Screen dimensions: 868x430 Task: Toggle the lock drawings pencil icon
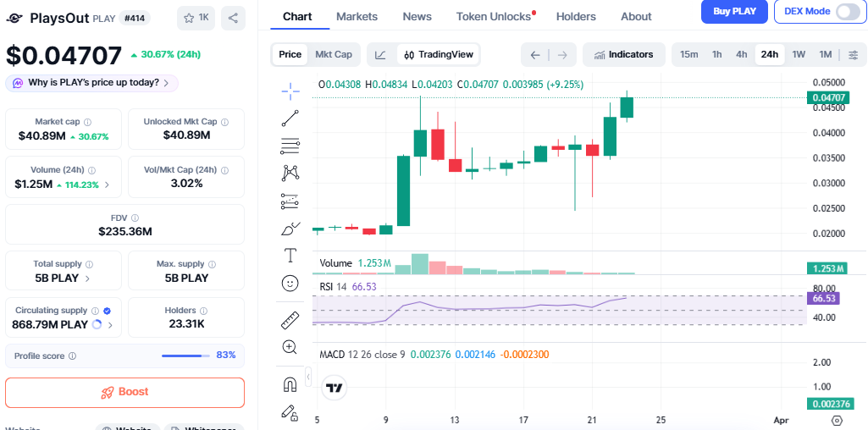290,412
